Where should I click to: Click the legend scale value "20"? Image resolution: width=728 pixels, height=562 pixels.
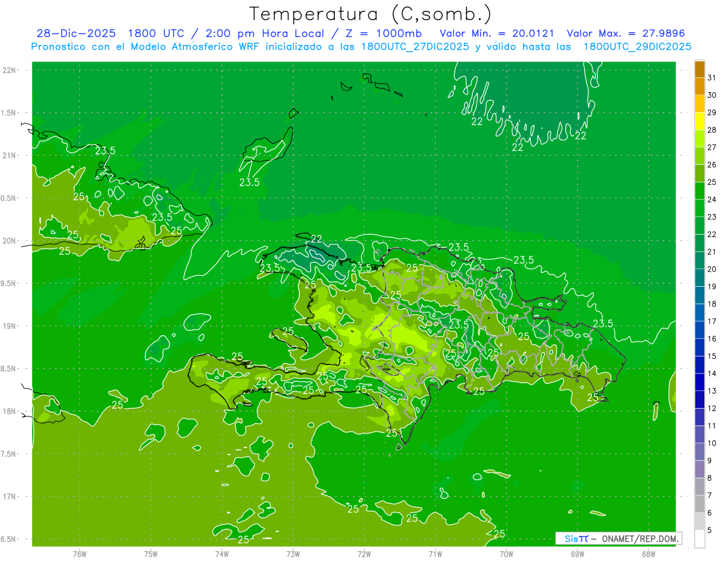[712, 269]
